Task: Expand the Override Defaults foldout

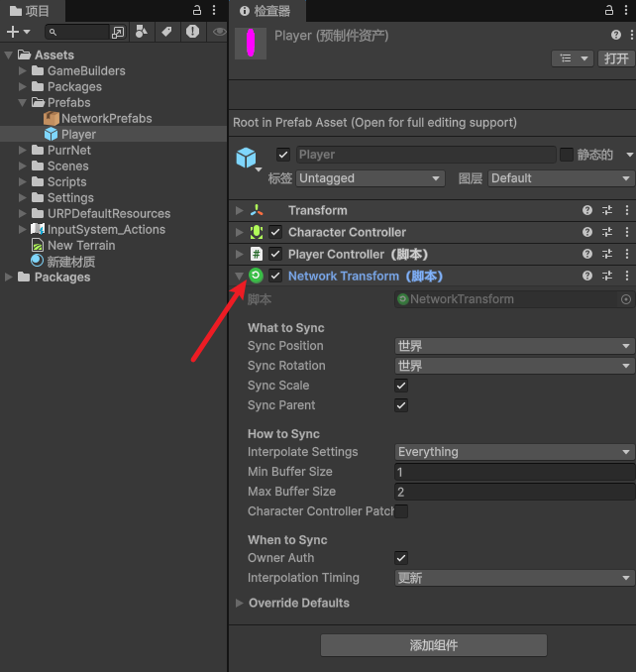Action: click(x=239, y=603)
